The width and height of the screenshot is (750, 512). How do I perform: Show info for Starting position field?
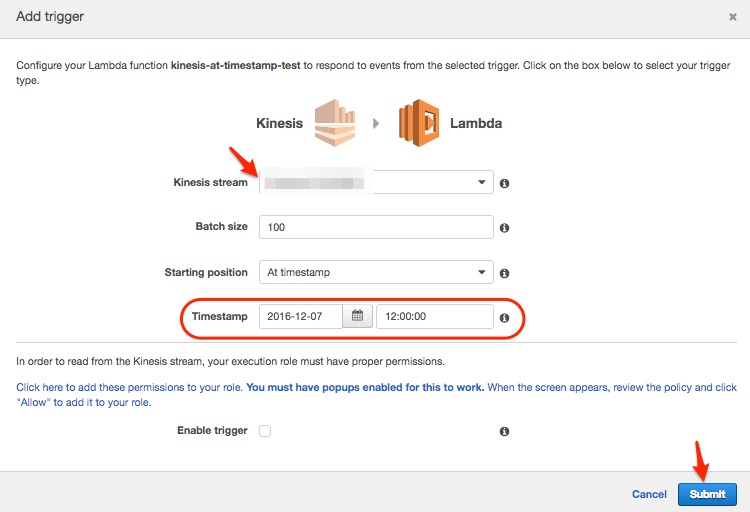504,273
